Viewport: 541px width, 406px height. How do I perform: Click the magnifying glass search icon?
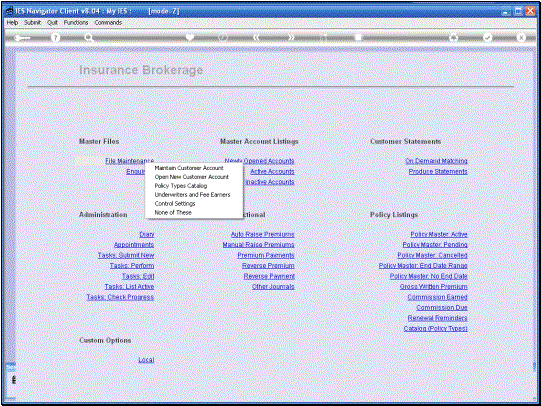[89, 37]
